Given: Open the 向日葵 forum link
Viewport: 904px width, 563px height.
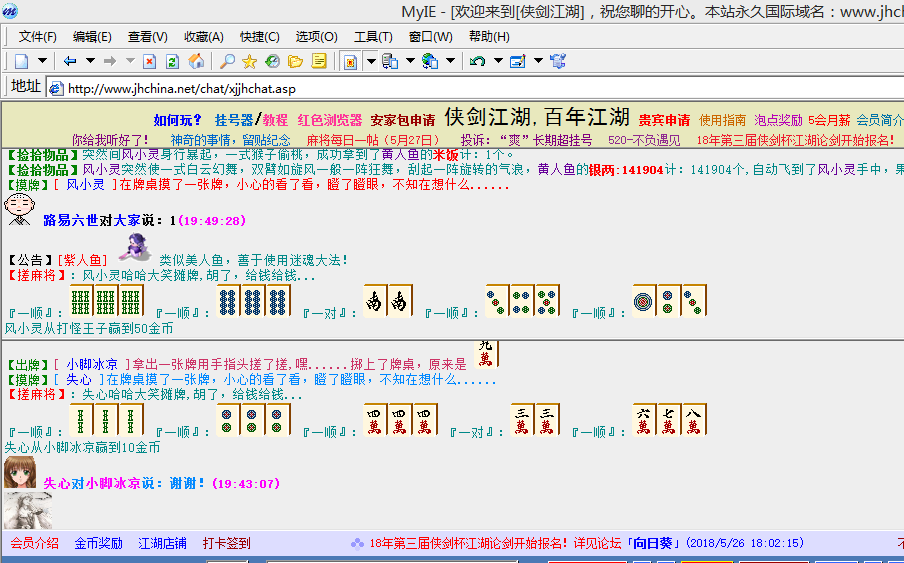Looking at the screenshot, I should [653, 543].
